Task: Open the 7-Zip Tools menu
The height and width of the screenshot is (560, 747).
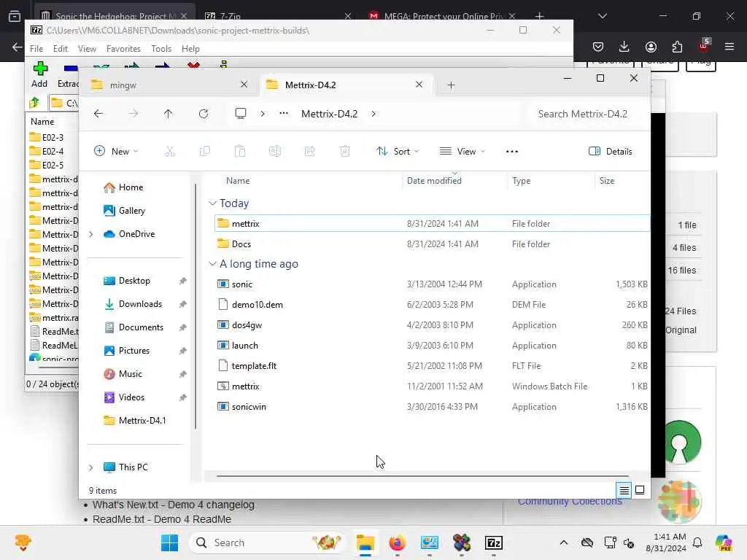Action: click(x=161, y=49)
